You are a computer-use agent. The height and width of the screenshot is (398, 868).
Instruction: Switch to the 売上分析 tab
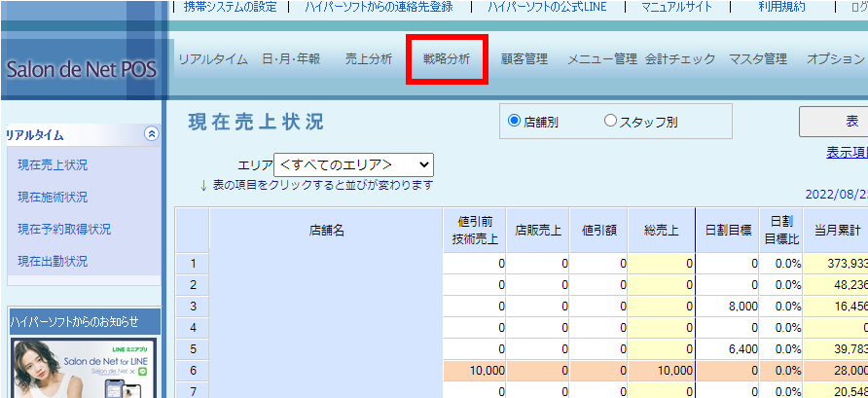point(369,59)
